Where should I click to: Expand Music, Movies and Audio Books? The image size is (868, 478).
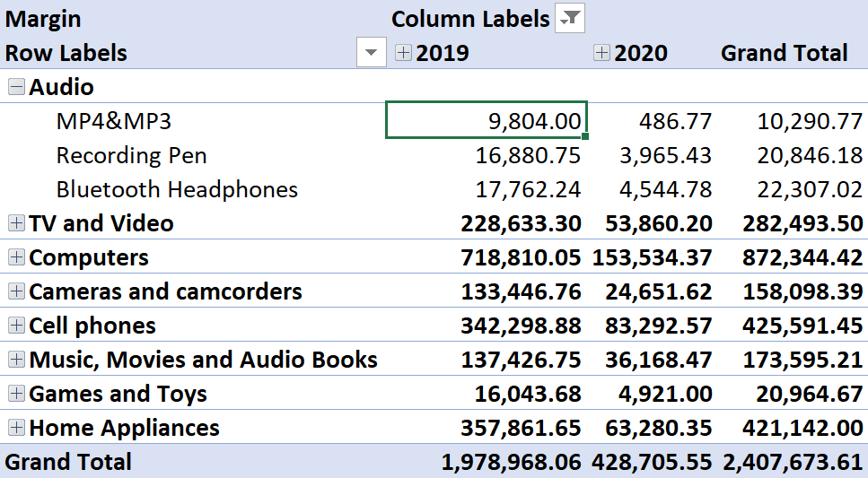point(17,359)
